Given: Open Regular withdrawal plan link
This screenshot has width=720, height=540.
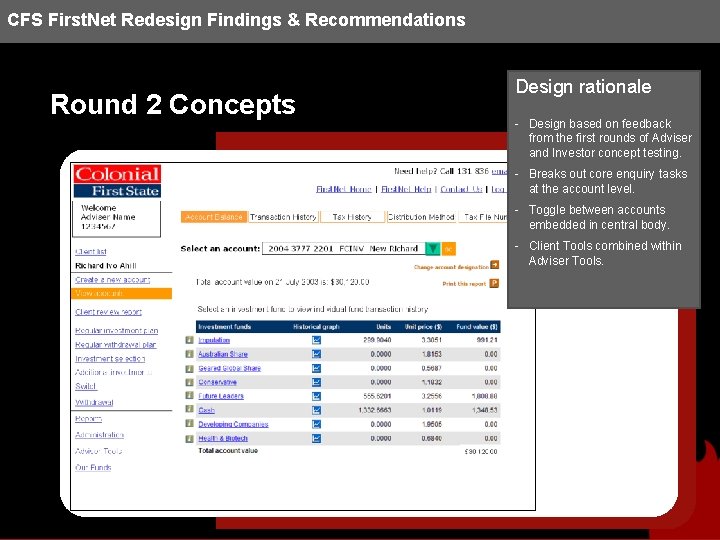Looking at the screenshot, I should (116, 345).
